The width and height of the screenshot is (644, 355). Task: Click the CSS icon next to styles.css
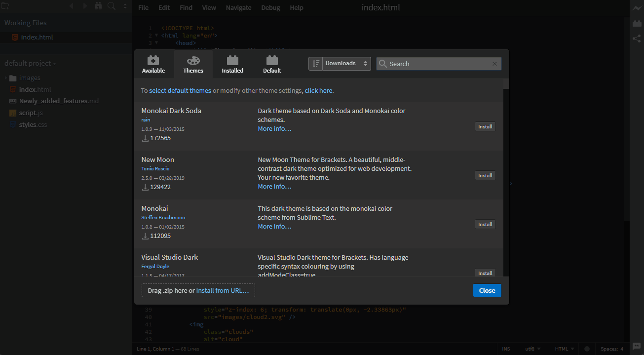tap(13, 125)
